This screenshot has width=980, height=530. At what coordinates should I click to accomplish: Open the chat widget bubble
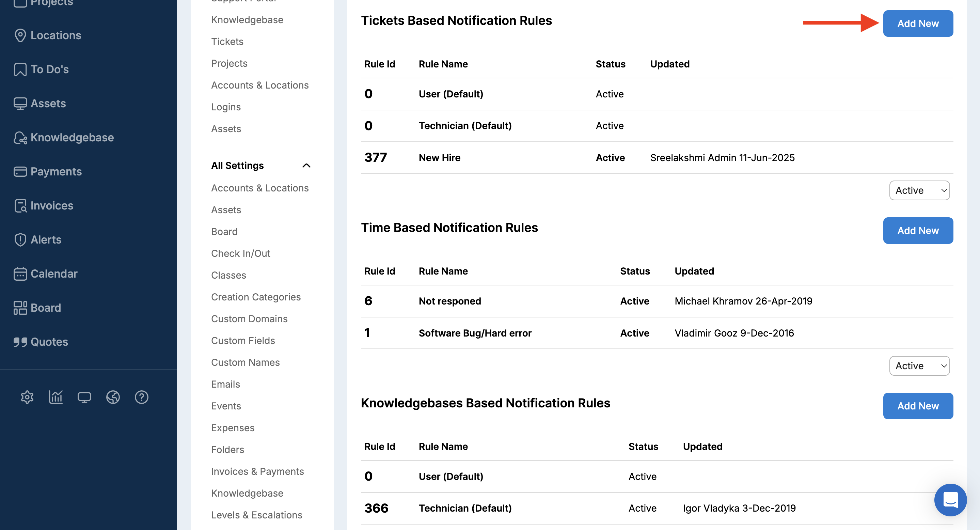[950, 500]
